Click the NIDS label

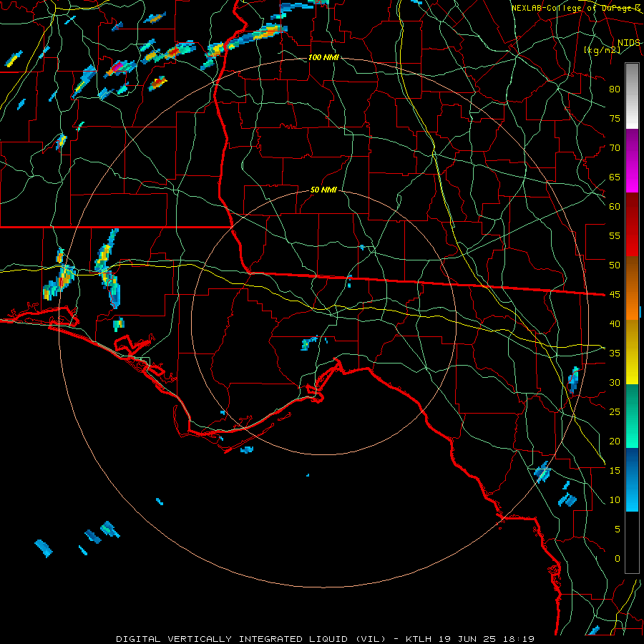[628, 43]
